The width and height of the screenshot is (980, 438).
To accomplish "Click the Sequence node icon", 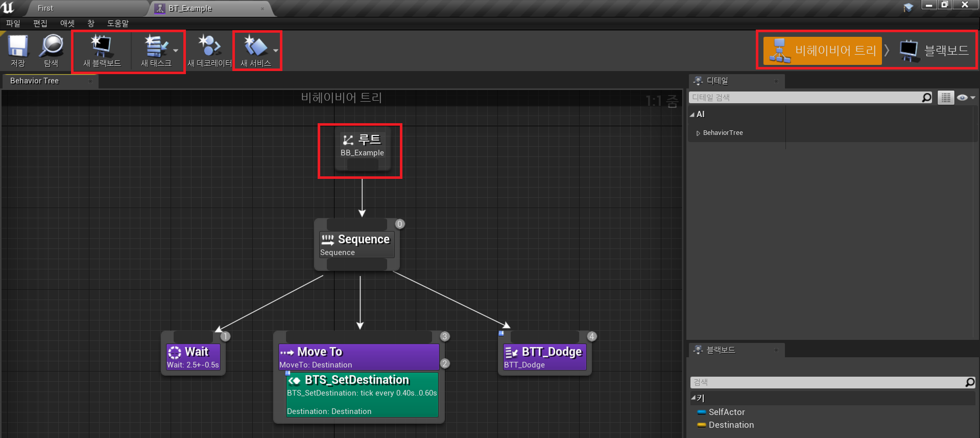I will tap(327, 239).
